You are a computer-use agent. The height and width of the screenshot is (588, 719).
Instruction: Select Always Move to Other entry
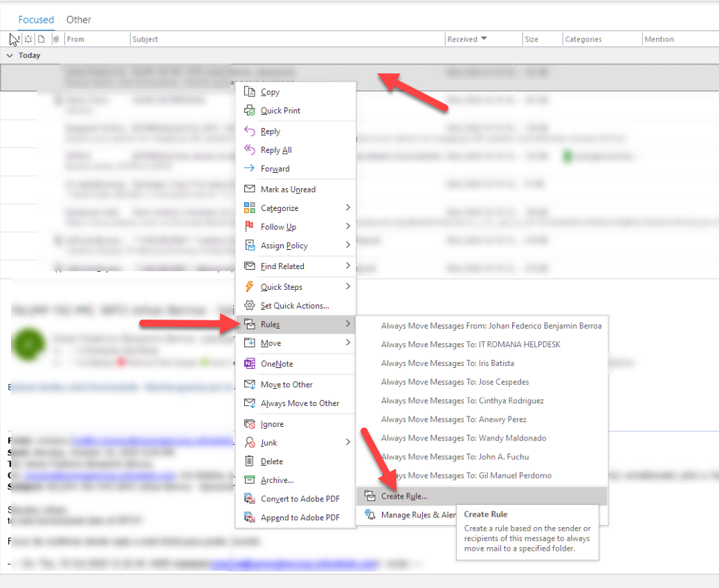point(295,403)
